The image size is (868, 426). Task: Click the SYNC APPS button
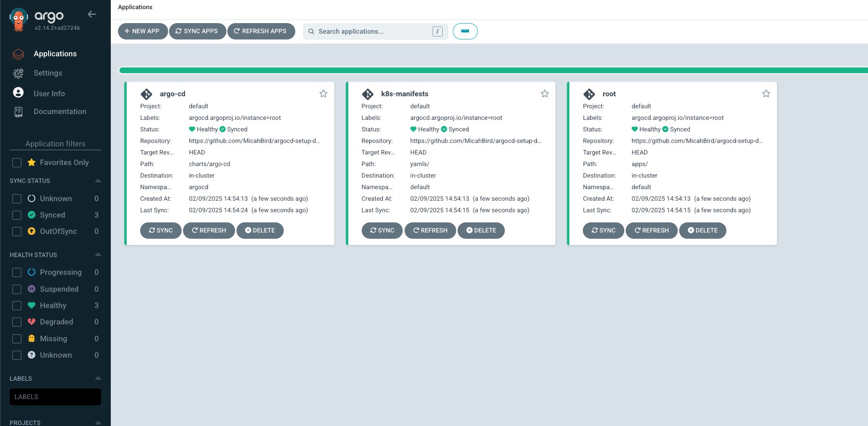[x=197, y=31]
